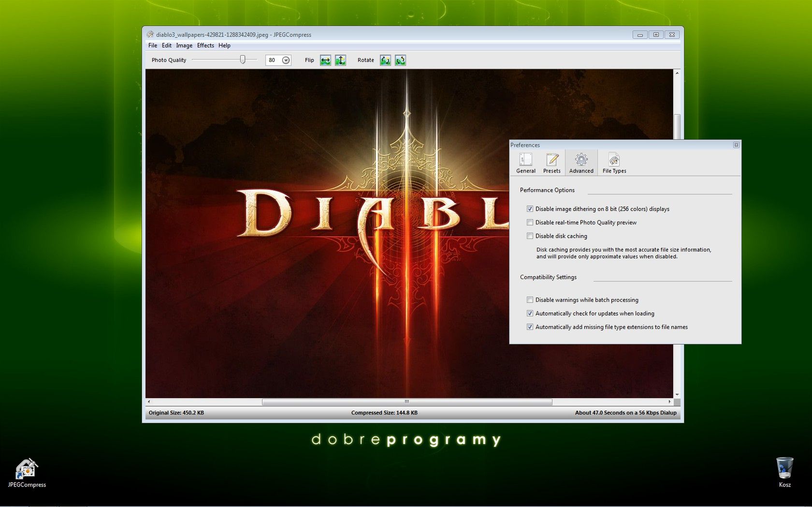Open the Help menu
The height and width of the screenshot is (507, 812).
(224, 45)
